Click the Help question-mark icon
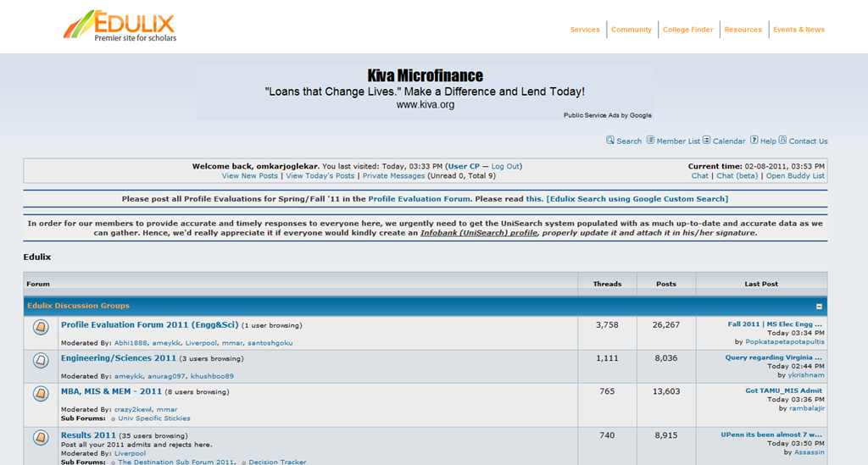 (754, 140)
